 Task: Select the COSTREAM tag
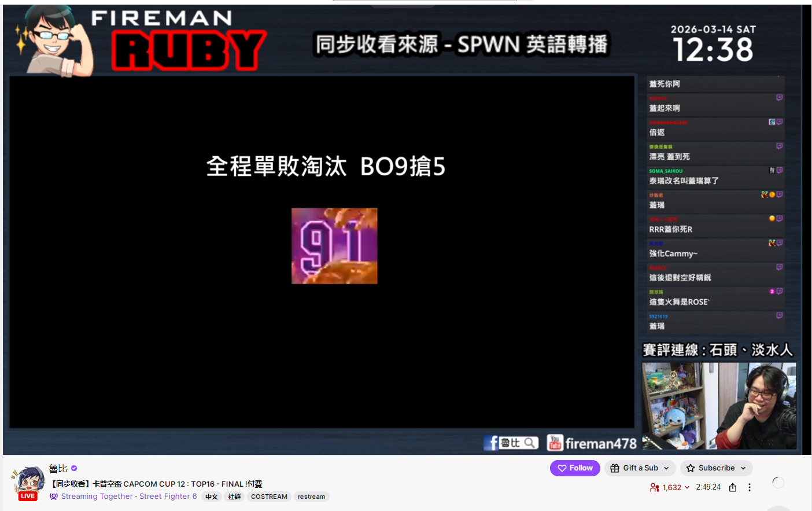click(x=269, y=497)
